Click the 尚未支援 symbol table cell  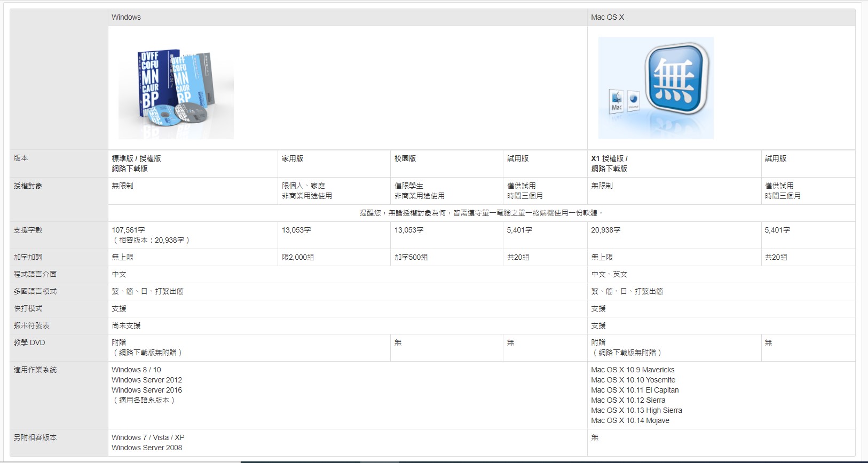coord(348,325)
